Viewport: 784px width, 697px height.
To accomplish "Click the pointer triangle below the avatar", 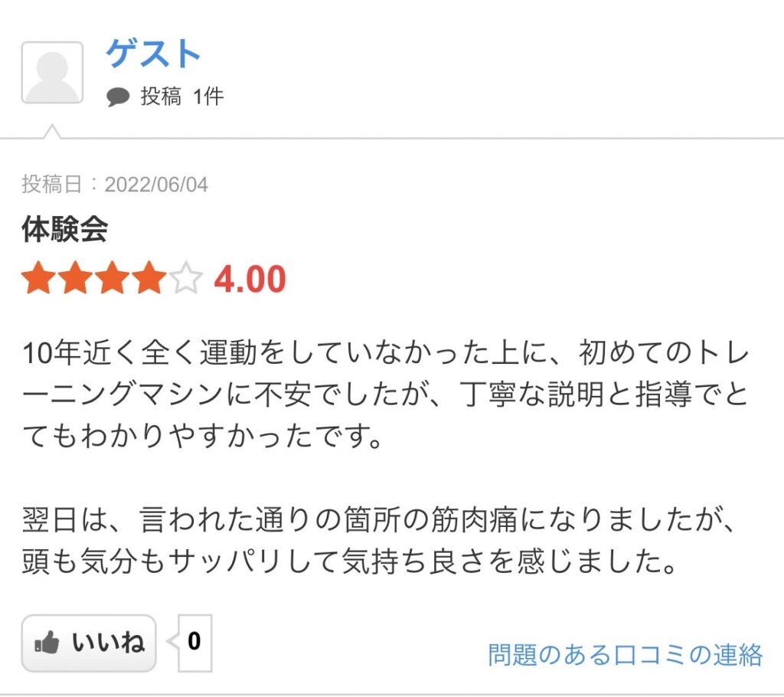I will pyautogui.click(x=52, y=131).
